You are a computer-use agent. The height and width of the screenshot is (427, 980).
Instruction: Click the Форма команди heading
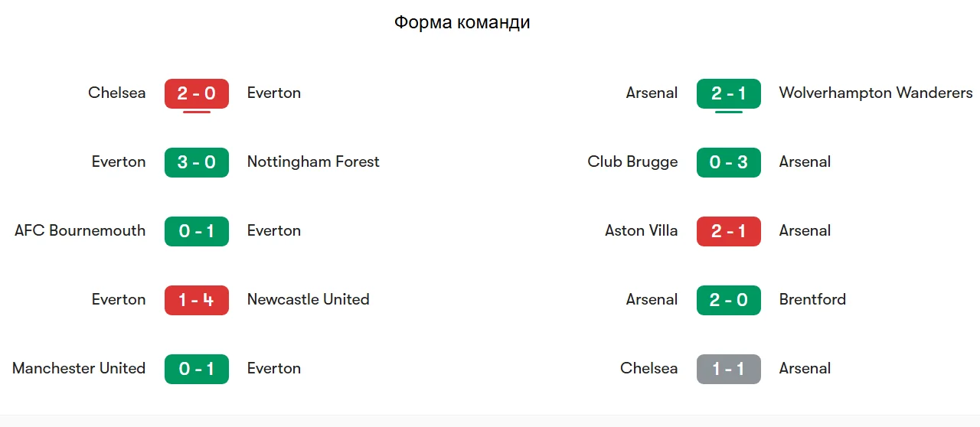pos(462,22)
